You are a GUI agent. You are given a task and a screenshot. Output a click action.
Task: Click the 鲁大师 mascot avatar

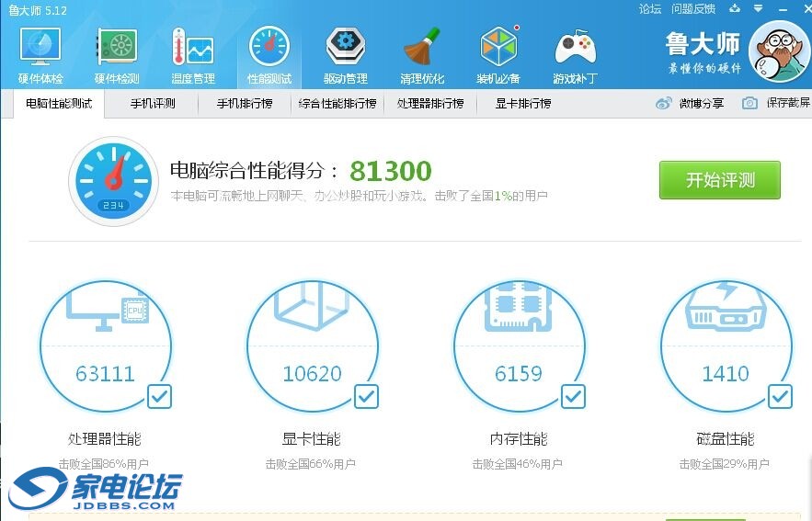(780, 51)
